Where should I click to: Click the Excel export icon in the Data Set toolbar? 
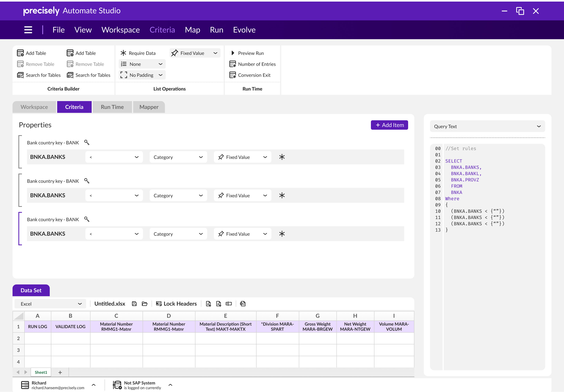pyautogui.click(x=243, y=304)
